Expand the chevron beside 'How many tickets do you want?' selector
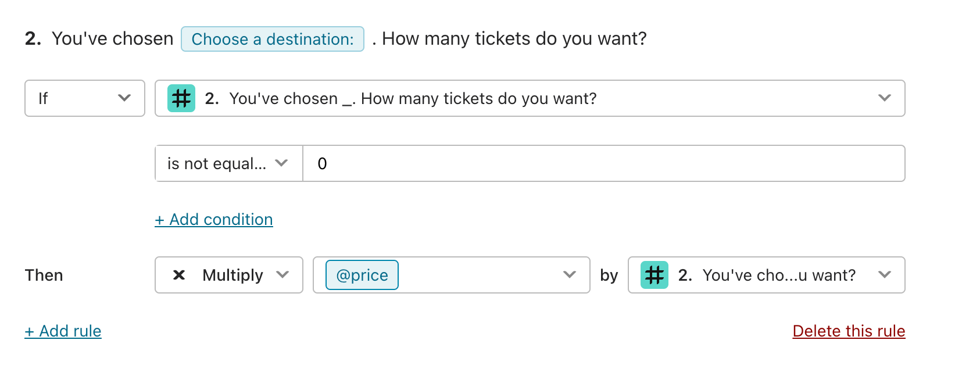Viewport: 980px width, 365px height. pos(884,98)
